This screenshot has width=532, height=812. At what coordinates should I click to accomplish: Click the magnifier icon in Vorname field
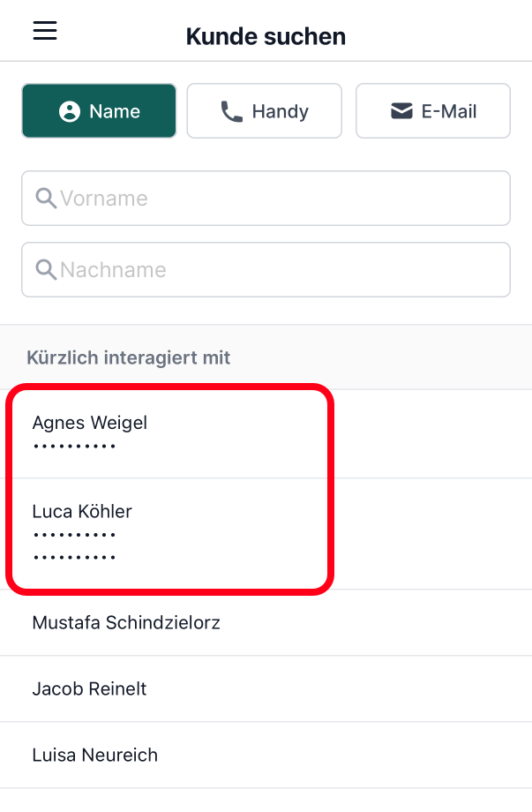pyautogui.click(x=46, y=199)
